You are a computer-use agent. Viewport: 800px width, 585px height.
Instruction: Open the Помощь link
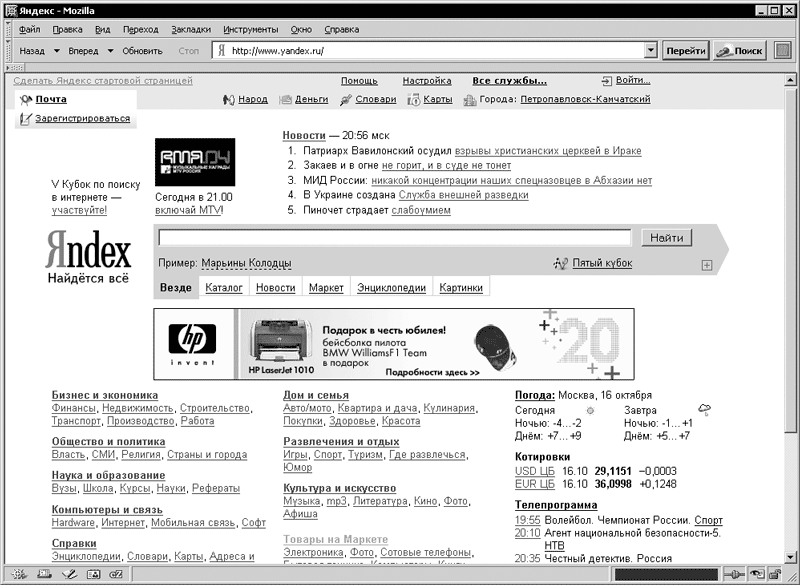359,81
